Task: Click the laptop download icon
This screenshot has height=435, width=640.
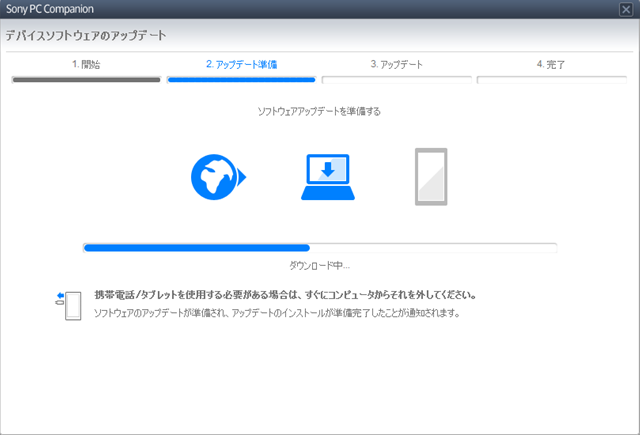Action: coord(328,177)
